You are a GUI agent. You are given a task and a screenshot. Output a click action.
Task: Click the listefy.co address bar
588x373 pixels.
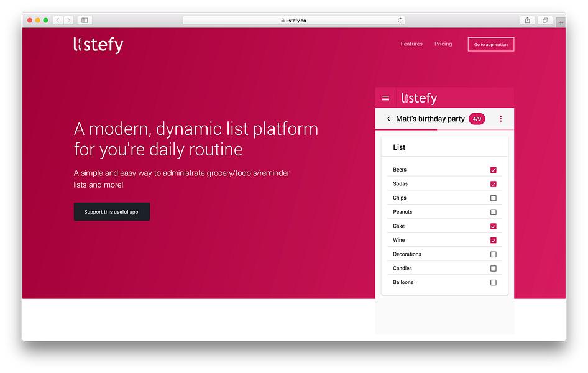(x=293, y=21)
